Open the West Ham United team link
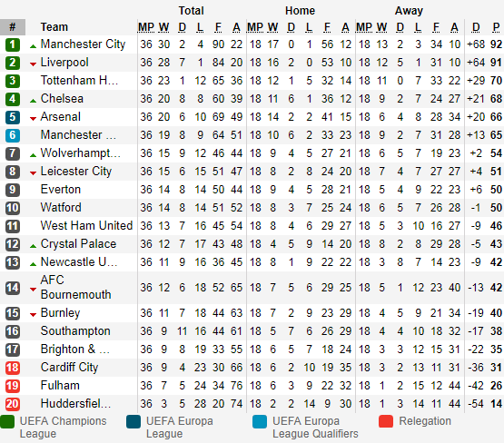The image size is (504, 443). click(x=86, y=225)
